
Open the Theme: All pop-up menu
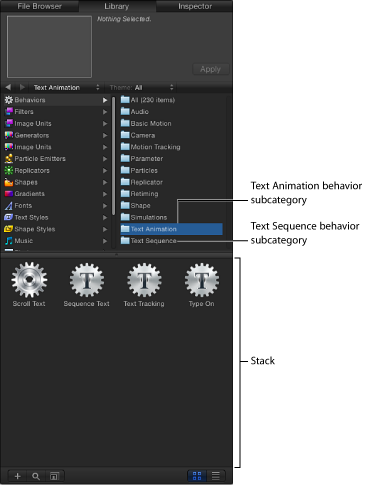pyautogui.click(x=141, y=87)
